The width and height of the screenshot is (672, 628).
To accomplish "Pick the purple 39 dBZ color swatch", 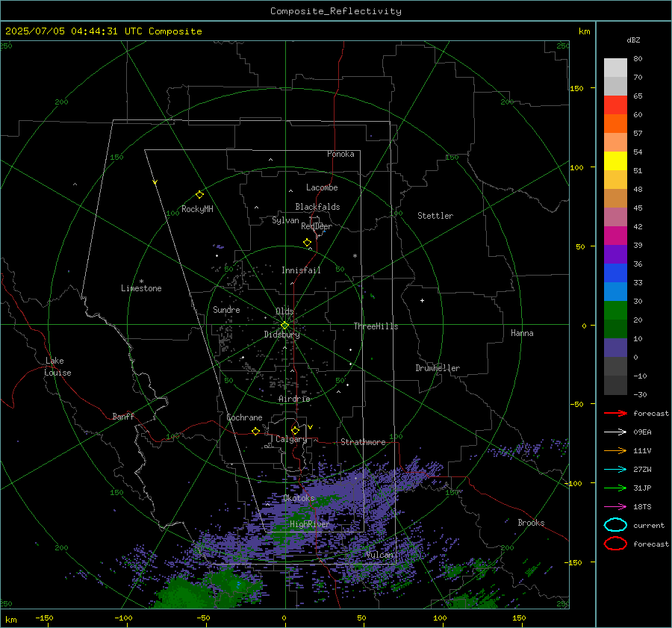I will (615, 254).
